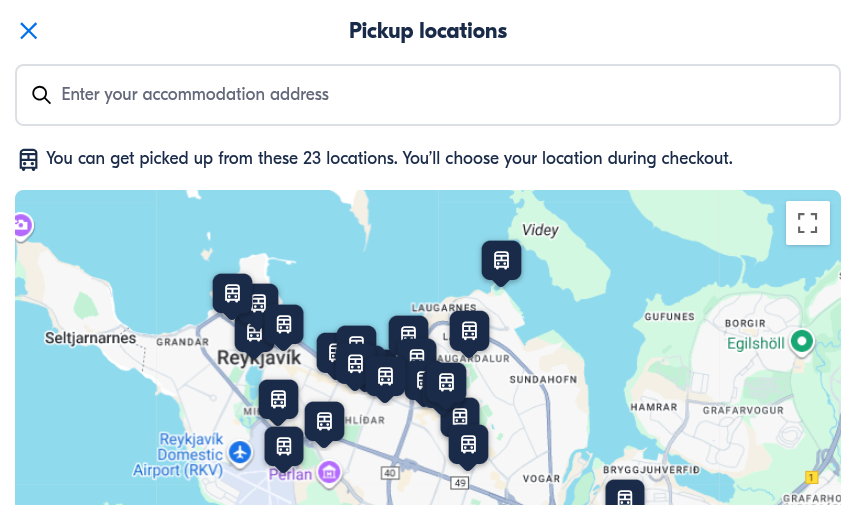This screenshot has width=861, height=526.
Task: Click the Gufunes area label
Action: pos(669,316)
